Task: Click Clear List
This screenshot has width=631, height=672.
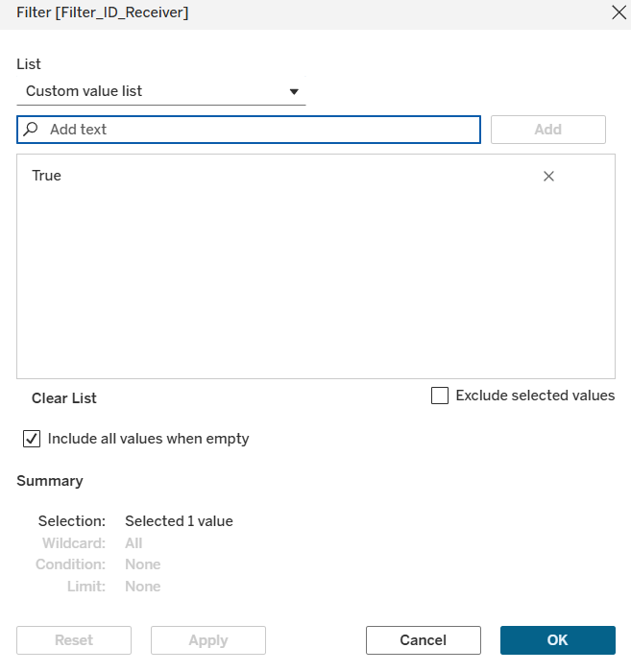Action: (64, 397)
